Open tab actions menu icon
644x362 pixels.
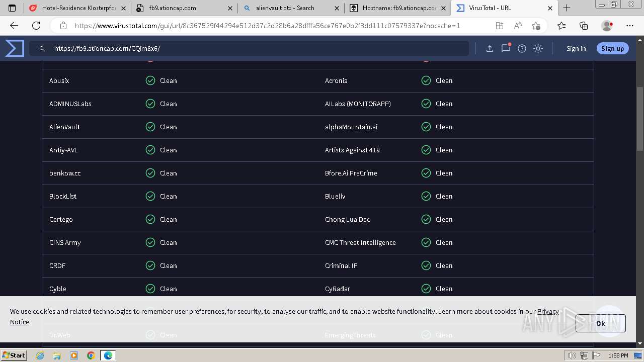click(12, 8)
